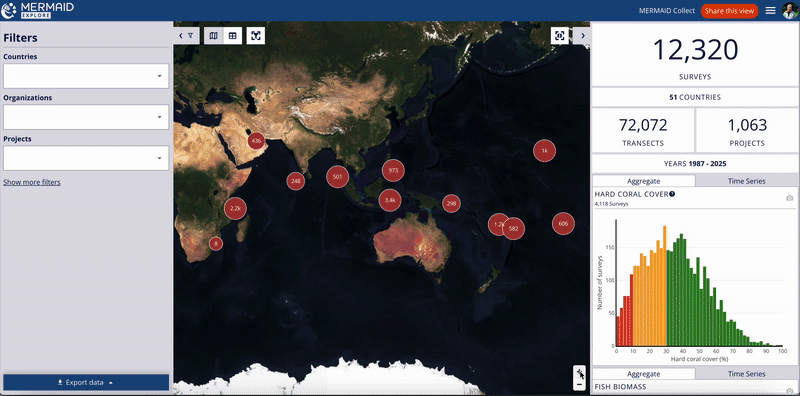Download hard coral cover chart snapshot
Image resolution: width=800 pixels, height=396 pixels.
[790, 198]
